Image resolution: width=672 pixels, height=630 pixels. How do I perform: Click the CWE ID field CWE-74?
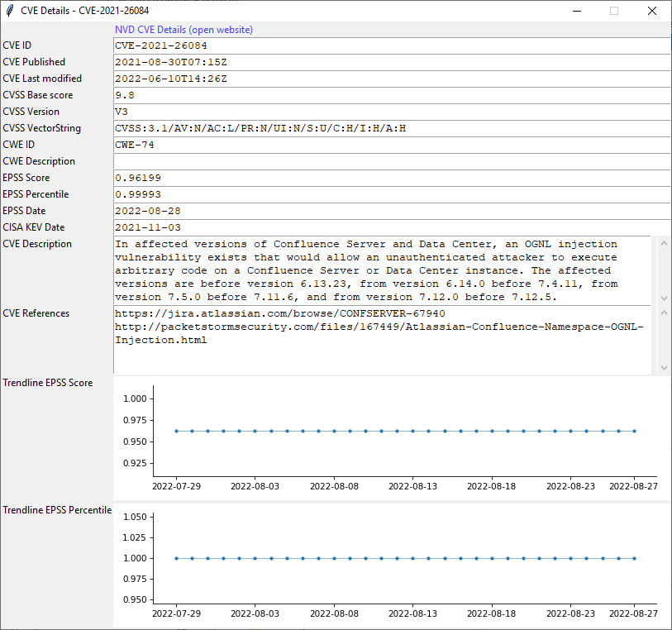point(392,145)
